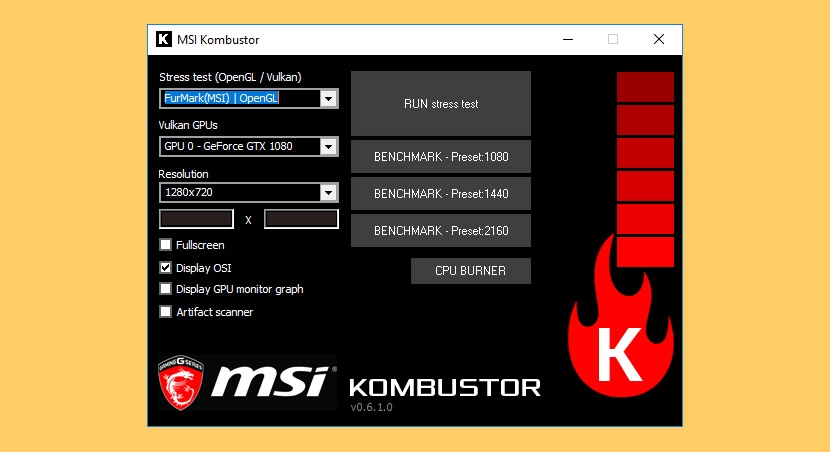Open the stress test type dropdown arrow
This screenshot has height=452, width=830.
pos(328,98)
